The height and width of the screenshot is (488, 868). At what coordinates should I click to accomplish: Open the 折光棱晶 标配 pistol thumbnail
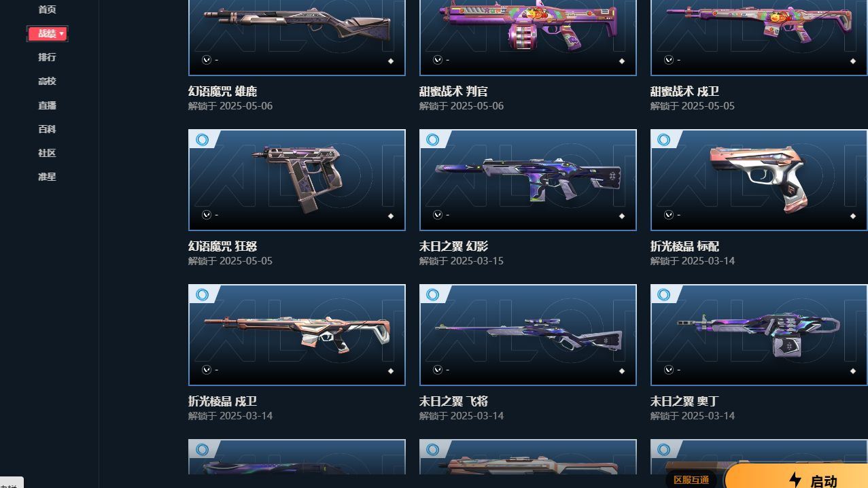click(759, 180)
